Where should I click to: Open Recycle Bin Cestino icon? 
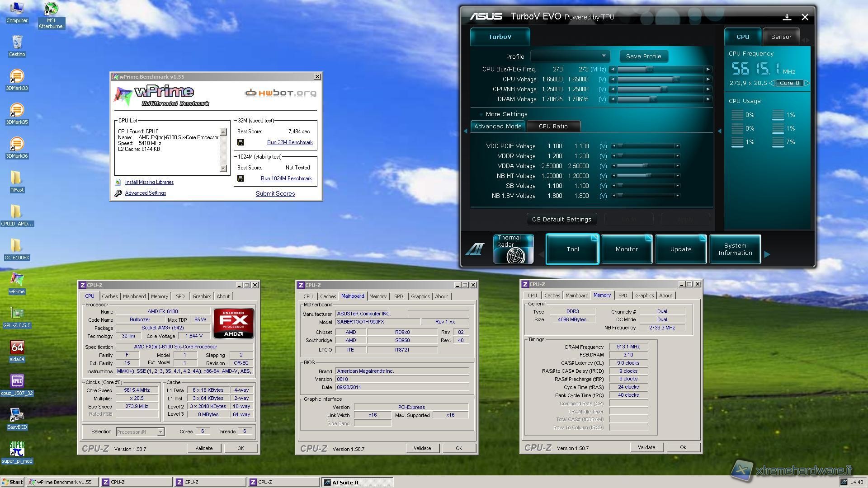point(17,42)
